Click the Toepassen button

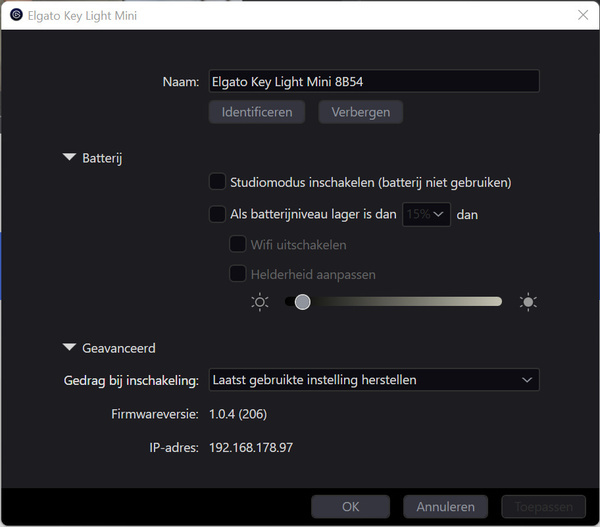click(x=544, y=507)
